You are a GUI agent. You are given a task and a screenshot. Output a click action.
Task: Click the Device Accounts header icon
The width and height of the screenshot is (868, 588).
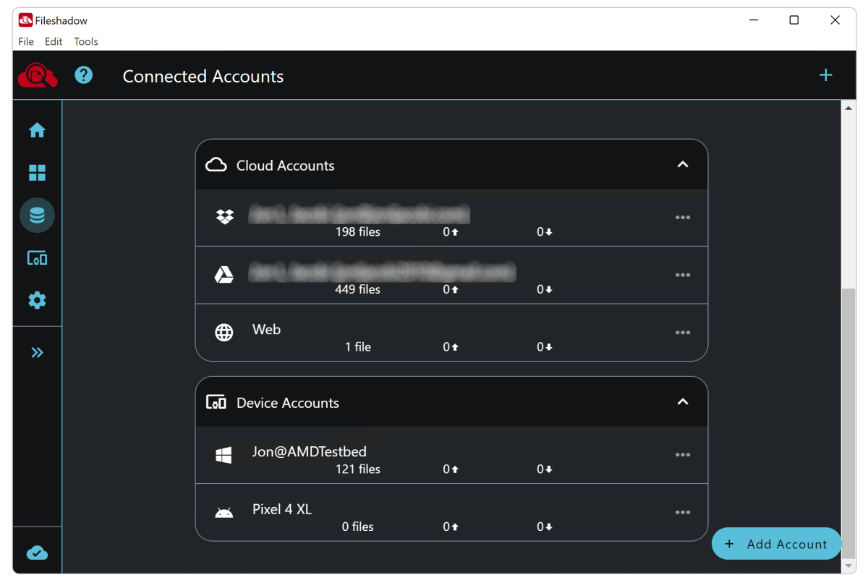tap(216, 402)
